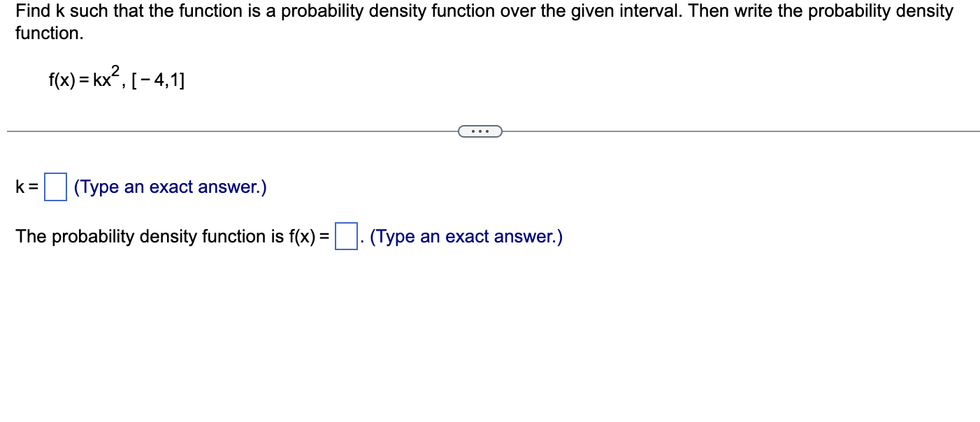Click the horizontal divider line
This screenshot has width=980, height=422.
click(x=210, y=130)
